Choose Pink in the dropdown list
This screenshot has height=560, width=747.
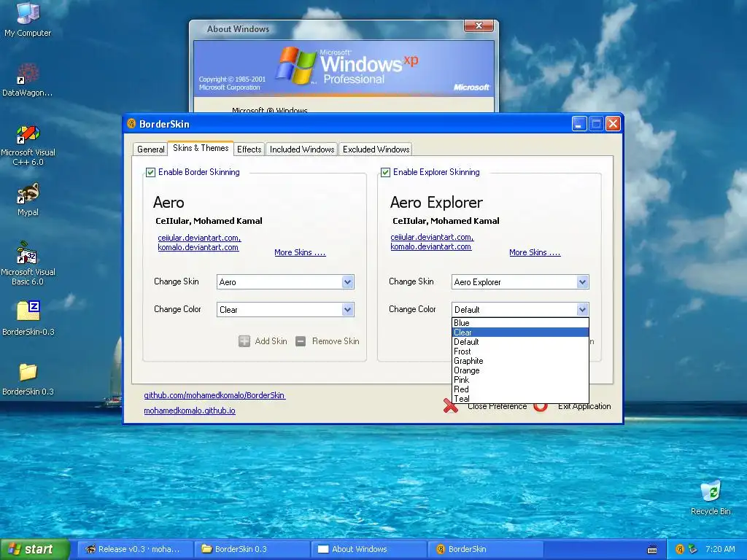tap(520, 380)
